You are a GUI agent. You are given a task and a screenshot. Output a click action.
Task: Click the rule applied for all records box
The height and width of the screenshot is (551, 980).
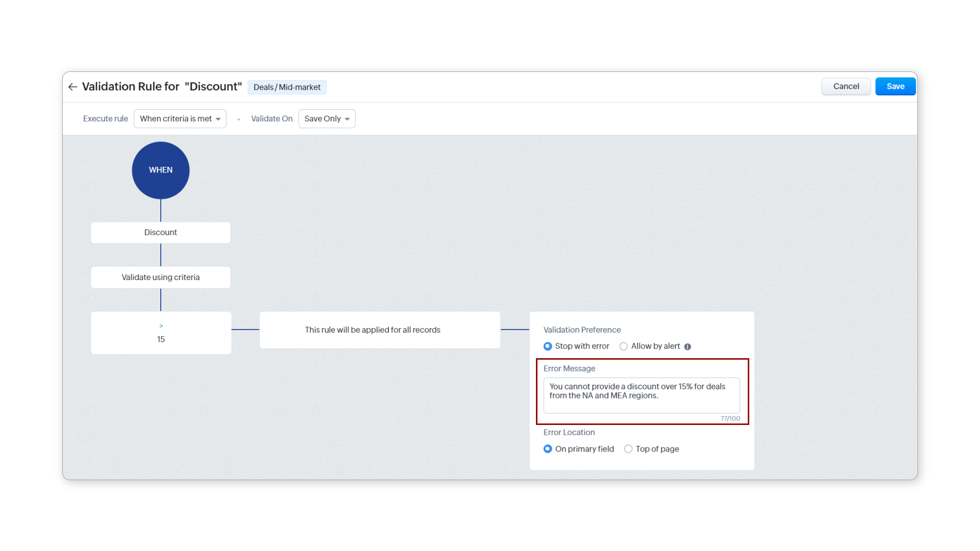(379, 330)
